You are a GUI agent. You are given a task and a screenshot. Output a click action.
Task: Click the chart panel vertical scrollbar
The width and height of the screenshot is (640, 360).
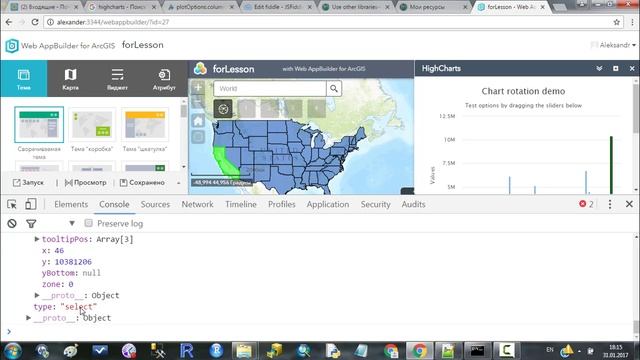click(x=636, y=109)
